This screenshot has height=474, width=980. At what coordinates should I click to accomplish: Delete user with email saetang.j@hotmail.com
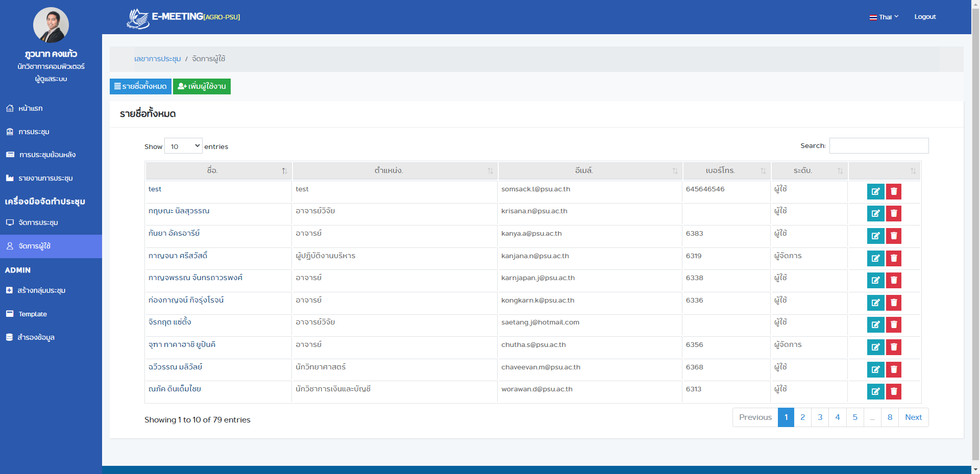pyautogui.click(x=894, y=325)
